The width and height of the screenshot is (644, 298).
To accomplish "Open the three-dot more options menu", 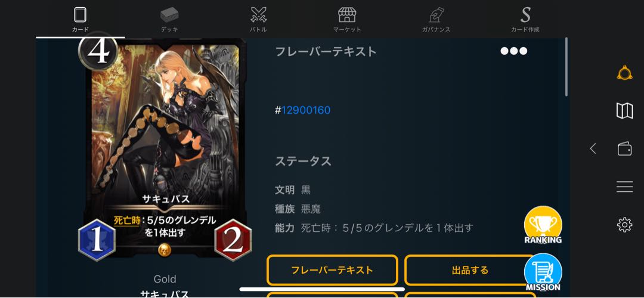I will [513, 51].
